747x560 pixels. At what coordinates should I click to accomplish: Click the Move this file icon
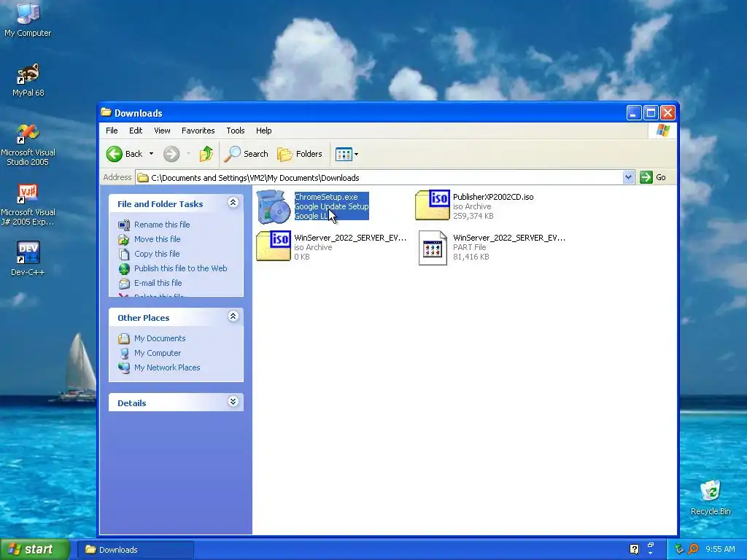coord(124,239)
